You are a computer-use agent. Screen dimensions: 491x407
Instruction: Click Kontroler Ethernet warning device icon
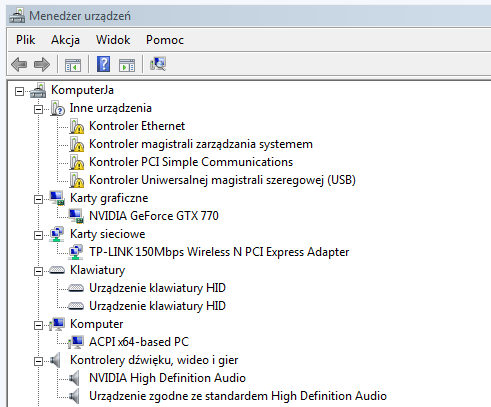(x=77, y=126)
